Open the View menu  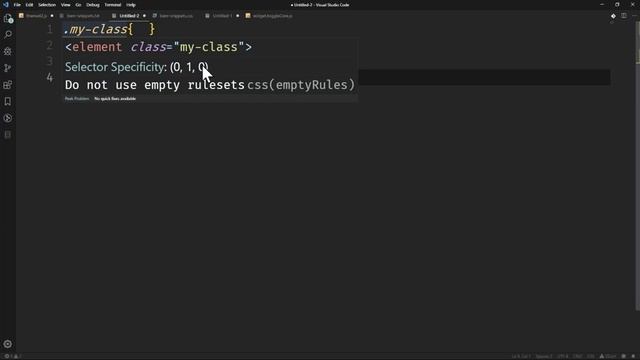pyautogui.click(x=66, y=5)
